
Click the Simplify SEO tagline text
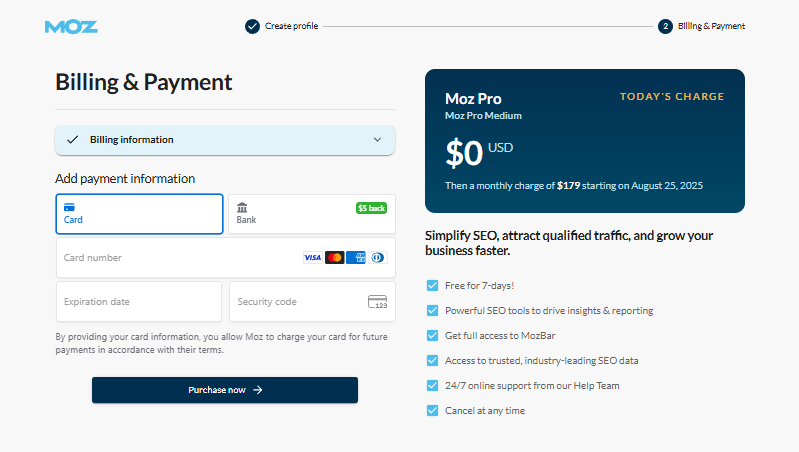pyautogui.click(x=569, y=243)
